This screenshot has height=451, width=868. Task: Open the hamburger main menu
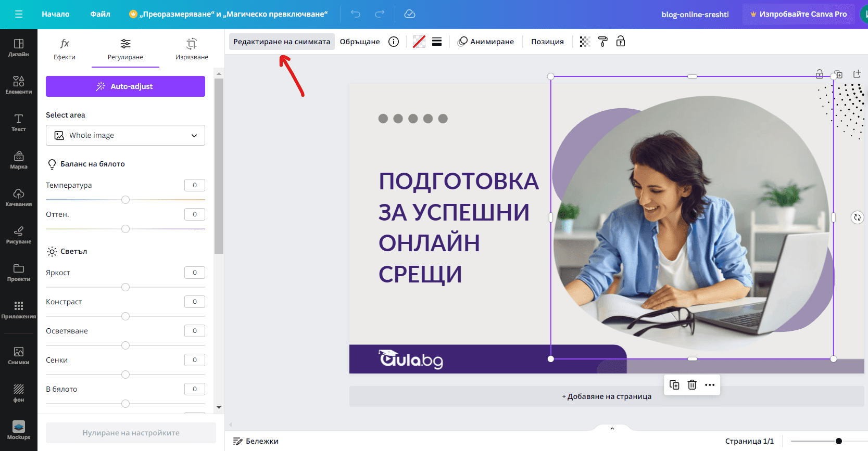tap(19, 14)
